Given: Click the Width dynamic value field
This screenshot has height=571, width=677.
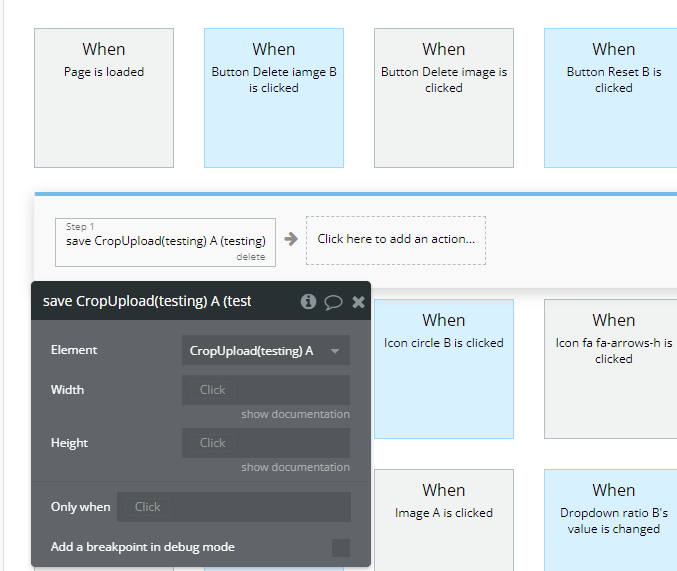Looking at the screenshot, I should pos(265,390).
